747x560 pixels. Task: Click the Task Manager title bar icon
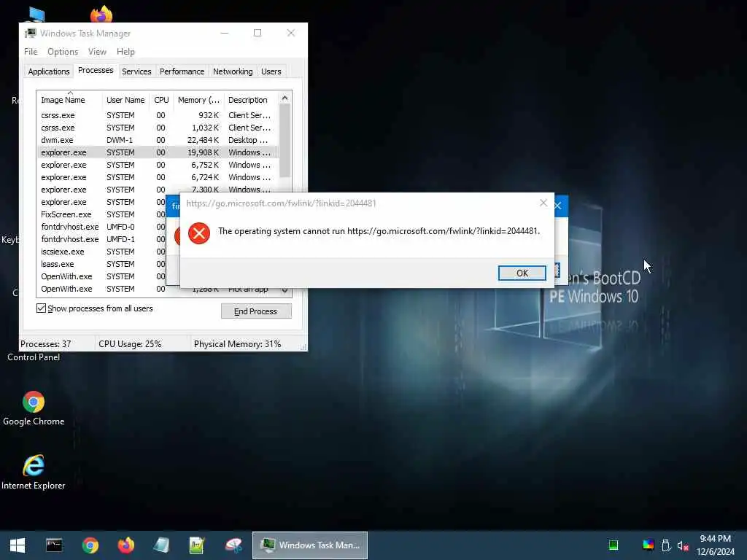(31, 33)
